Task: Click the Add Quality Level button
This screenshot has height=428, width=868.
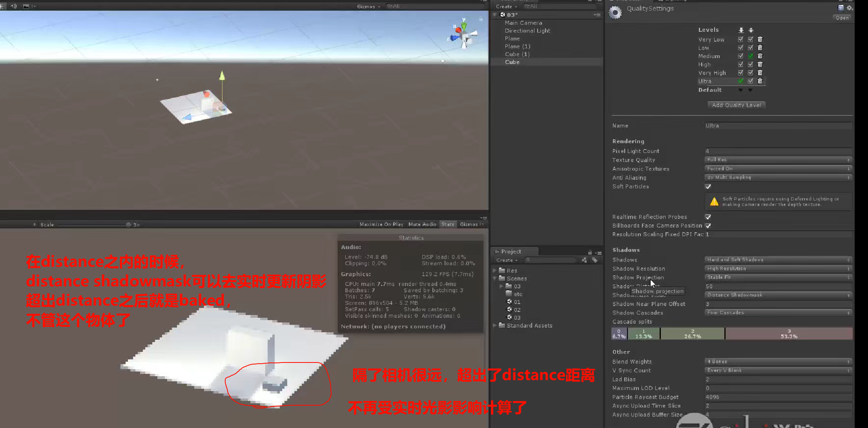Action: tap(736, 105)
